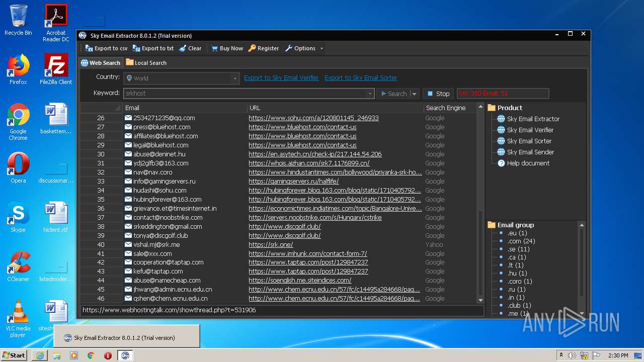Screen dimensions: 644x362
Task: Click envelope icon beside abuse@deninet.hu
Action: coord(128,154)
